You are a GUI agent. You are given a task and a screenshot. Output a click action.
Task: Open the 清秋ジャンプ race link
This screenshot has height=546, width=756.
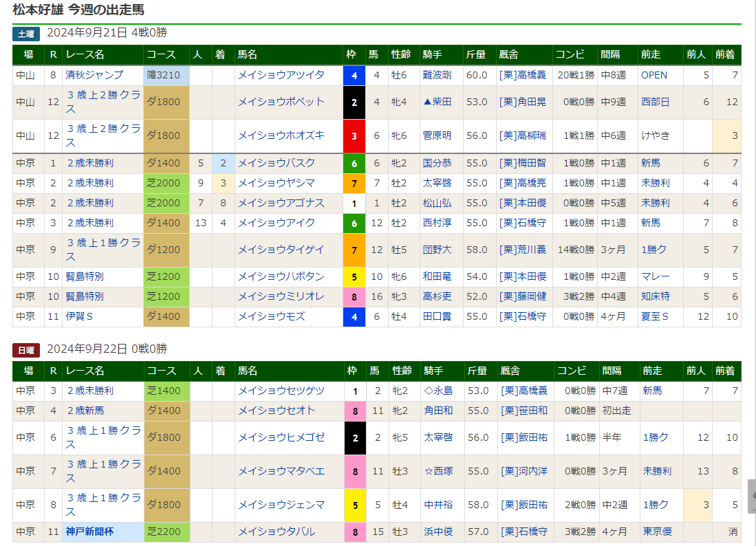pyautogui.click(x=94, y=75)
